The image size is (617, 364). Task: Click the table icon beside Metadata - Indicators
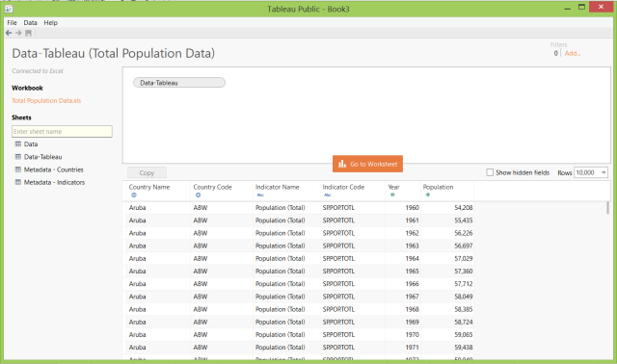click(18, 182)
